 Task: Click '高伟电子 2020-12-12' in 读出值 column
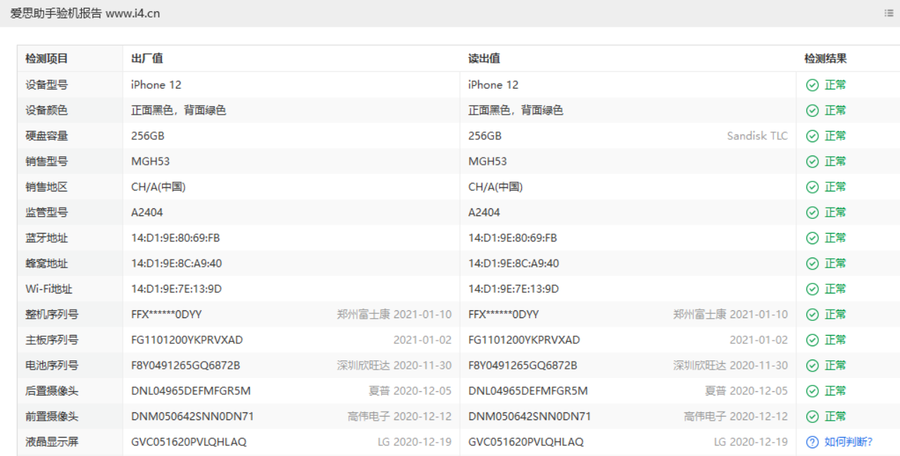tap(736, 416)
